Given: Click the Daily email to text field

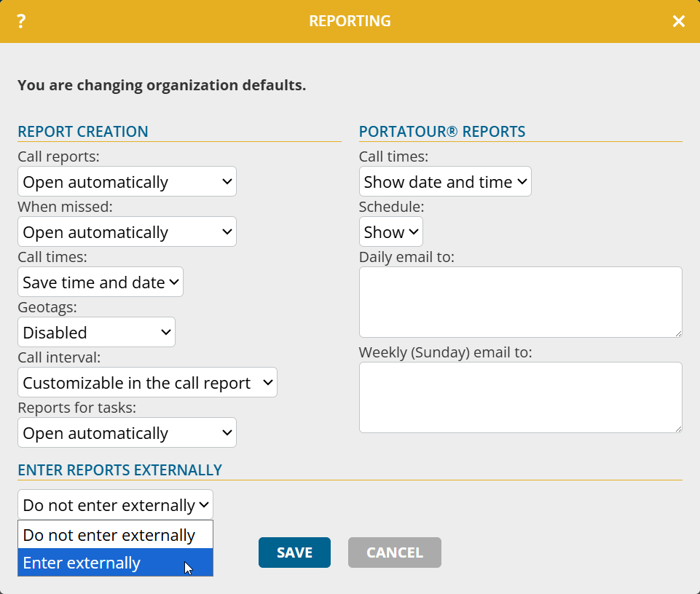Looking at the screenshot, I should tap(520, 302).
